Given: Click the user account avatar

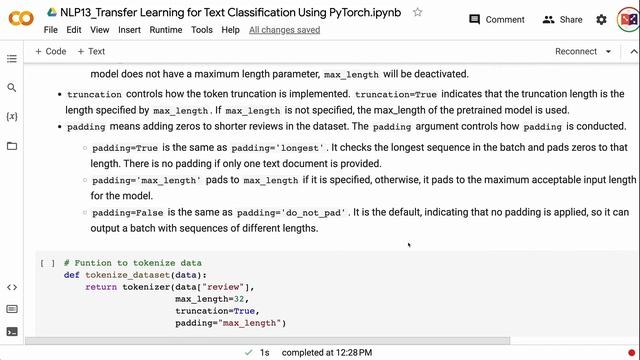Looking at the screenshot, I should [628, 19].
